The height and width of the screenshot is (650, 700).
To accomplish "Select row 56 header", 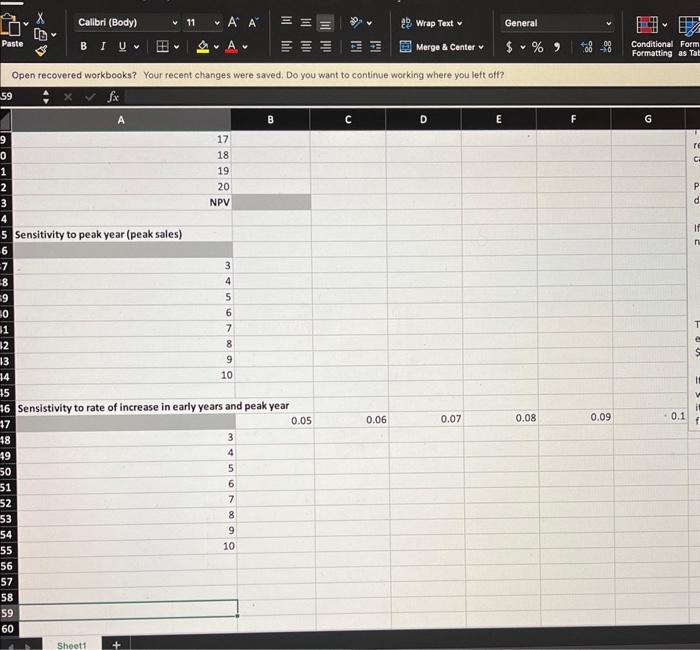I will tap(7, 566).
